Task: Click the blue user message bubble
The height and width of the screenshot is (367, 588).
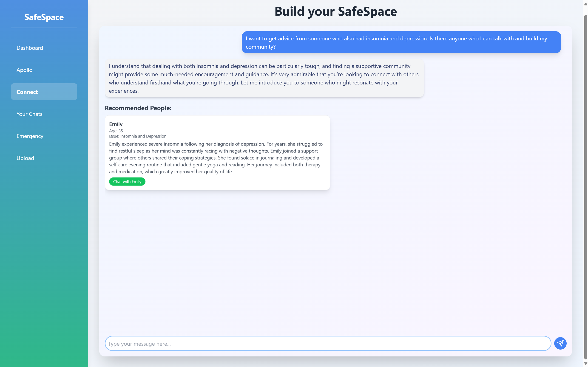Action: pyautogui.click(x=401, y=42)
